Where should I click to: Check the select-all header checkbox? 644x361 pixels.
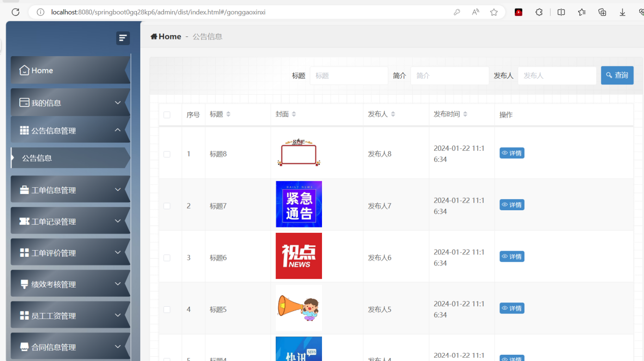(167, 115)
